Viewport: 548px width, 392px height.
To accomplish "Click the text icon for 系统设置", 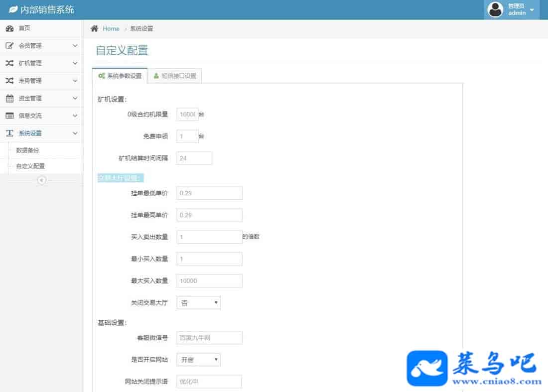I will pos(9,133).
